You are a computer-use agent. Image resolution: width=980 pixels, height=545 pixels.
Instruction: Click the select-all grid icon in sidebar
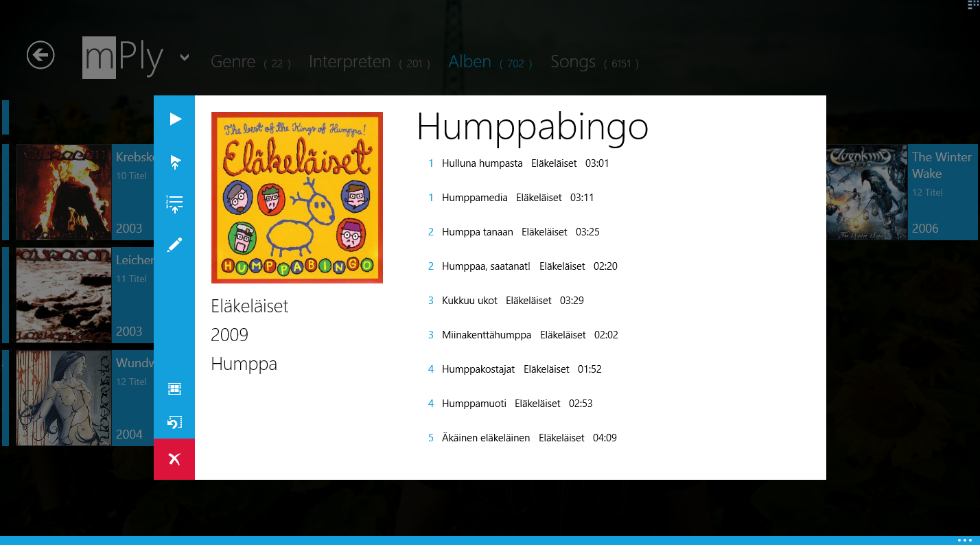(175, 389)
